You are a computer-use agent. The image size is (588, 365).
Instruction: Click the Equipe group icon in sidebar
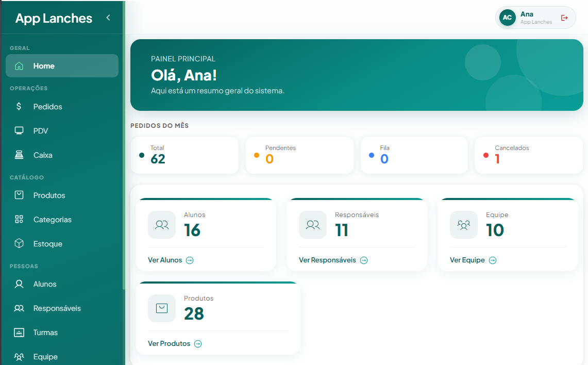[x=19, y=357]
